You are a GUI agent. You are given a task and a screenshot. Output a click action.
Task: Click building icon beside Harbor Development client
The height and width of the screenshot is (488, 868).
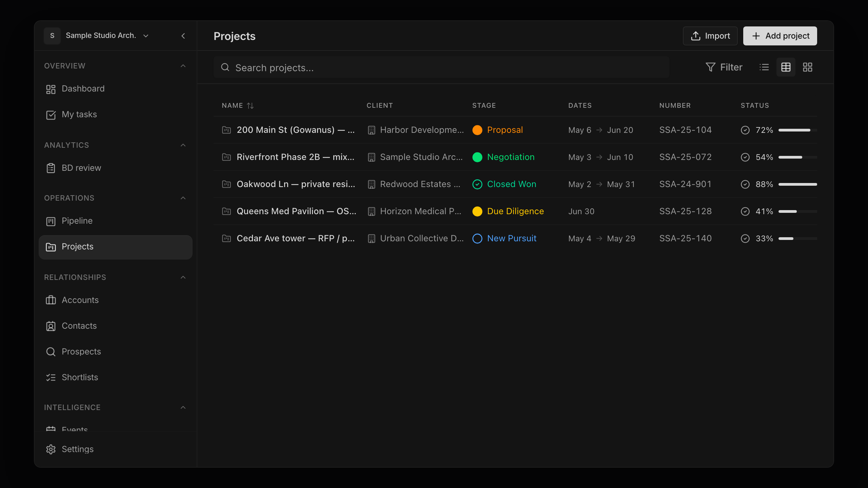coord(372,130)
